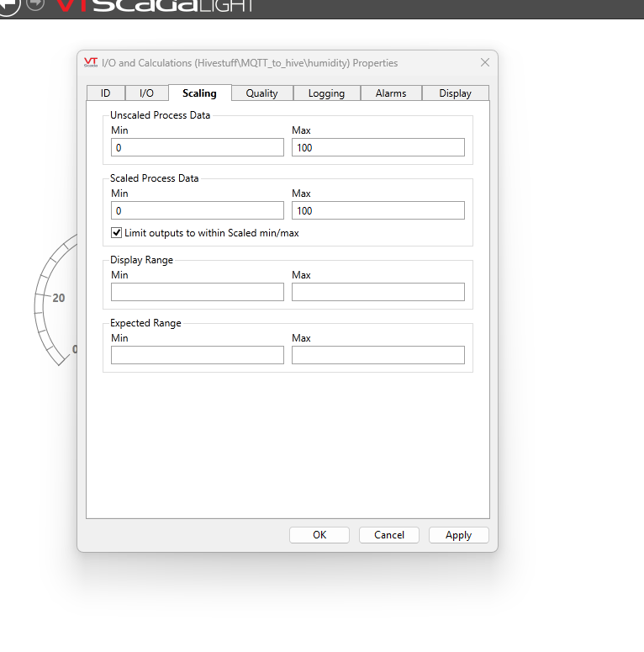Viewport: 644px width, 652px height.
Task: Focus the Unscaled Process Data Max field
Action: point(377,147)
